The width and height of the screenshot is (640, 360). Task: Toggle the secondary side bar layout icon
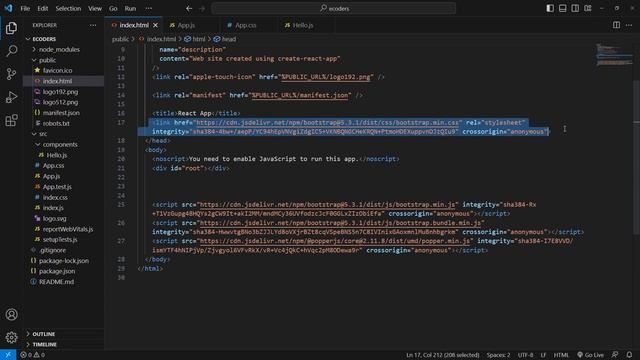point(575,8)
